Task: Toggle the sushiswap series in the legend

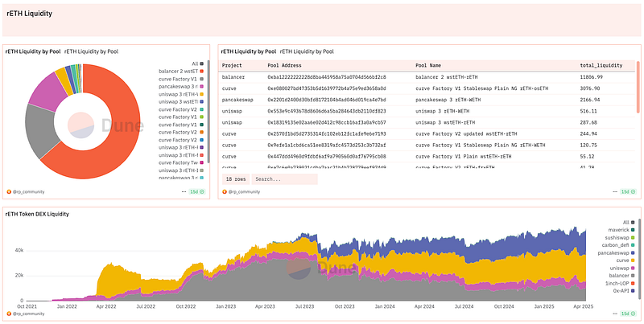Action: pos(620,237)
